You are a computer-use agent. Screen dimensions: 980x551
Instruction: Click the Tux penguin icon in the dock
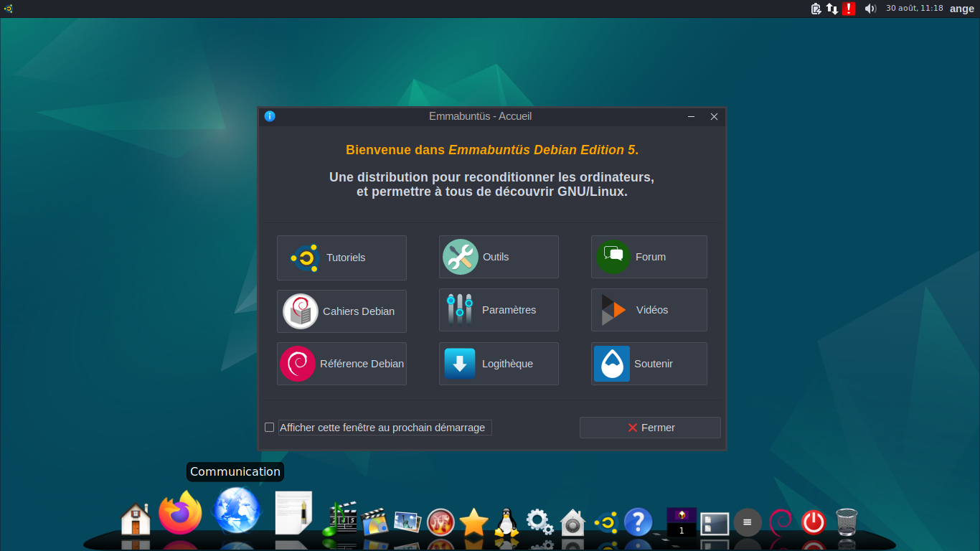point(507,522)
